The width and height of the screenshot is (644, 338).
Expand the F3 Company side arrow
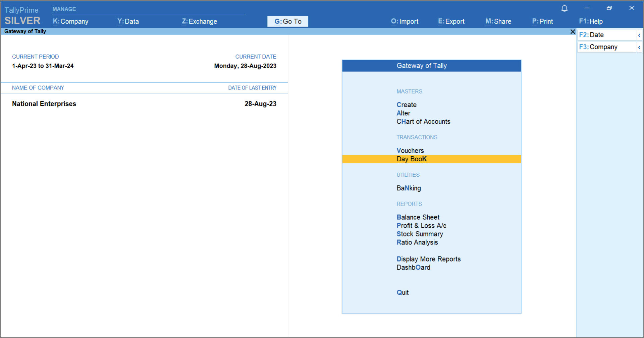point(639,47)
